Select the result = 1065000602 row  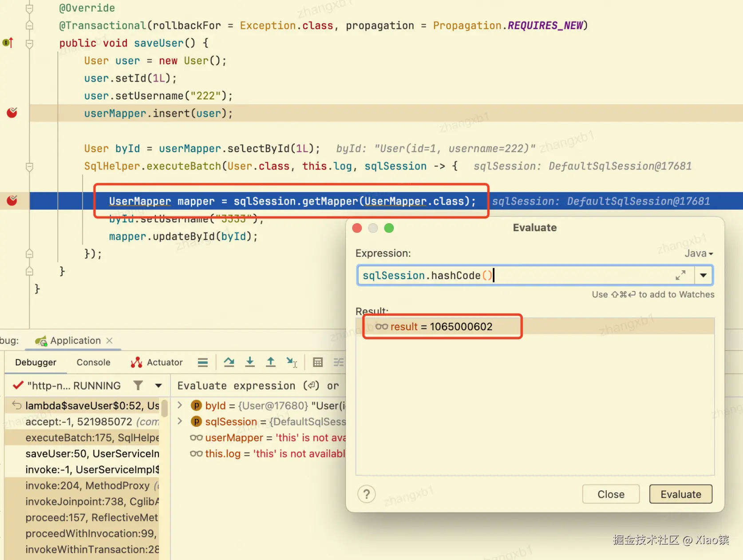pyautogui.click(x=535, y=327)
